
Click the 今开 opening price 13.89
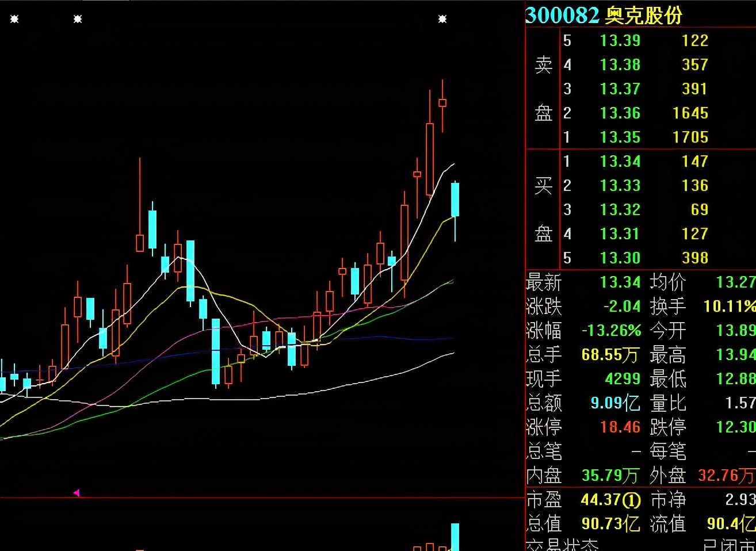(736, 331)
